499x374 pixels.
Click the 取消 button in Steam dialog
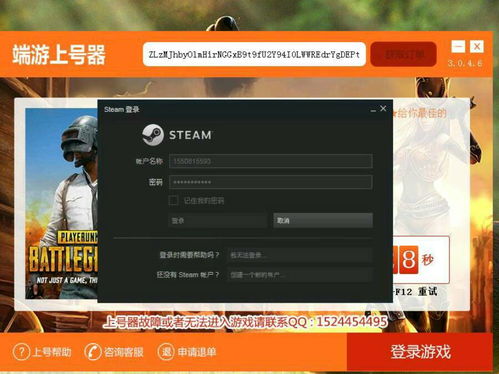coord(323,220)
